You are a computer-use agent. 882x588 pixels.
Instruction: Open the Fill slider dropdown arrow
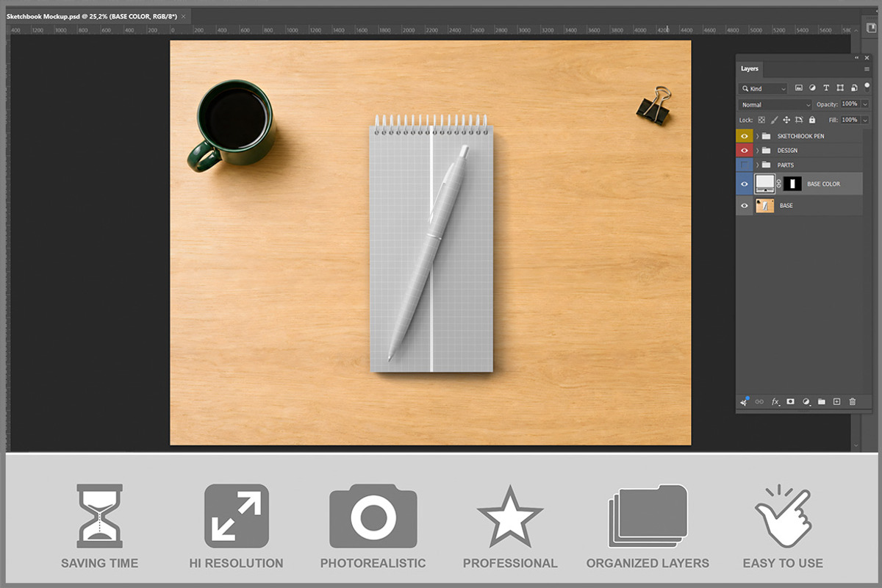865,120
